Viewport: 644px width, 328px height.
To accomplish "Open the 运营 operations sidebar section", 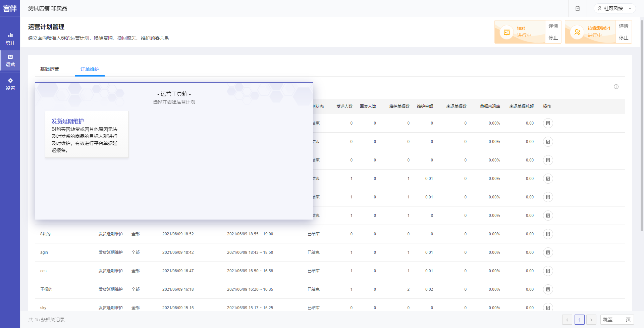I will (x=10, y=60).
